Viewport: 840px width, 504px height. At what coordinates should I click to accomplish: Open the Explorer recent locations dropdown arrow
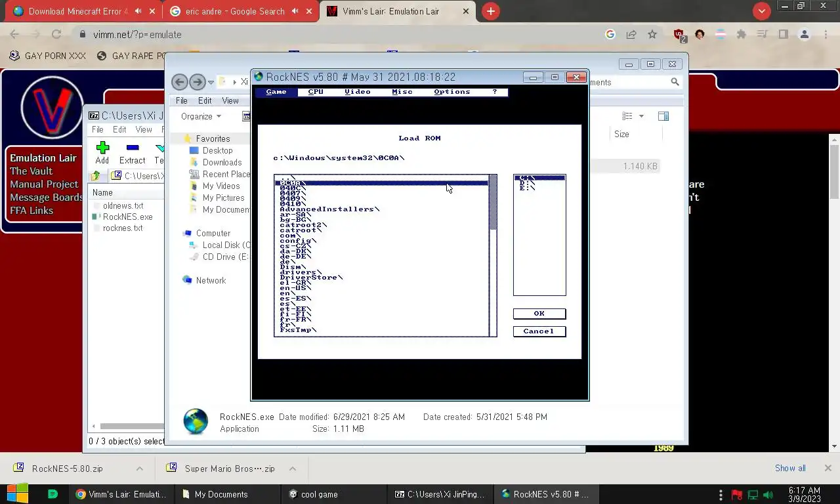211,83
